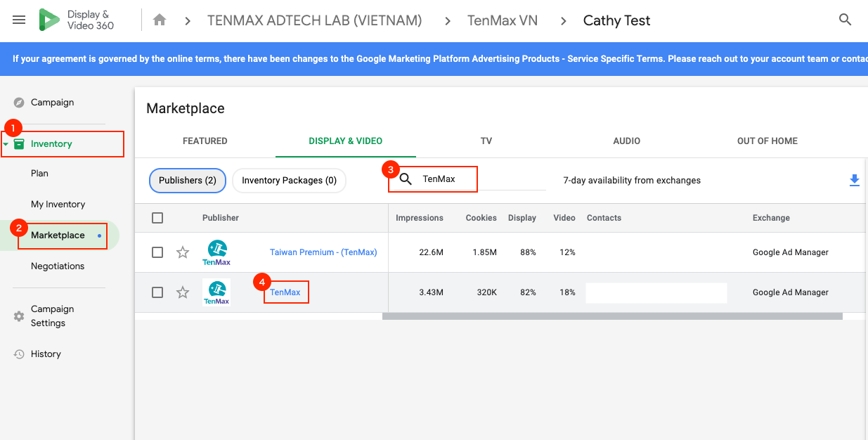Switch to the OUT OF HOME tab
Image resolution: width=868 pixels, height=440 pixels.
(x=767, y=141)
